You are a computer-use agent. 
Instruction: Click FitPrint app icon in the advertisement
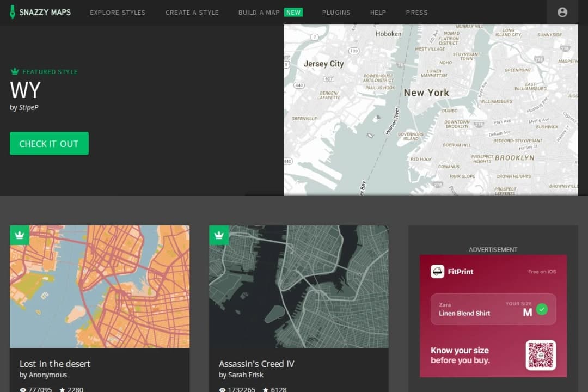[x=437, y=271]
